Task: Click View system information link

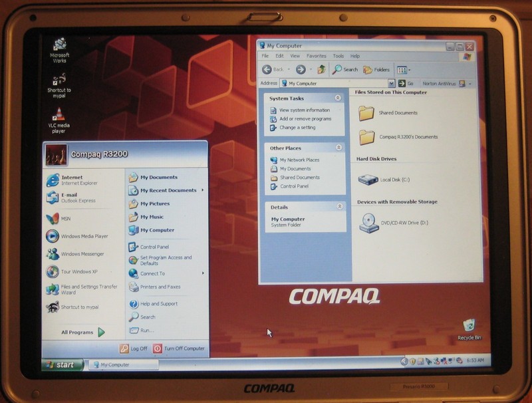Action: point(300,110)
